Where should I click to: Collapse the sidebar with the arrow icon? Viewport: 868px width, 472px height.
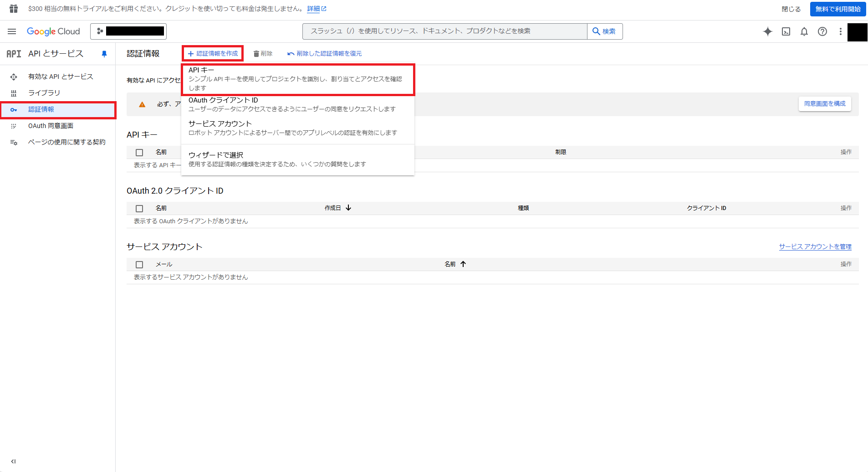[x=13, y=461]
